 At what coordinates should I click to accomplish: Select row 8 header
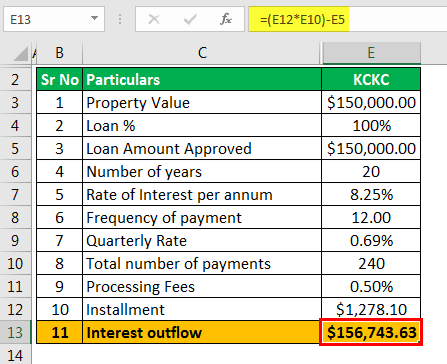point(15,217)
